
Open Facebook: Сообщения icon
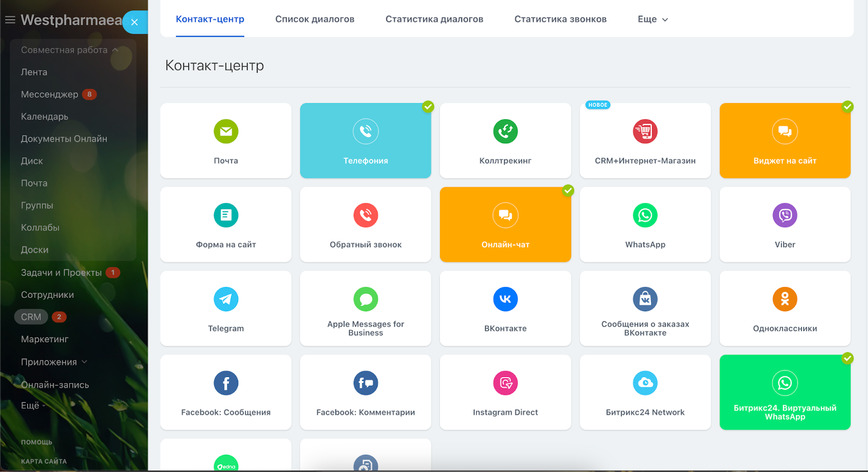[x=226, y=383]
